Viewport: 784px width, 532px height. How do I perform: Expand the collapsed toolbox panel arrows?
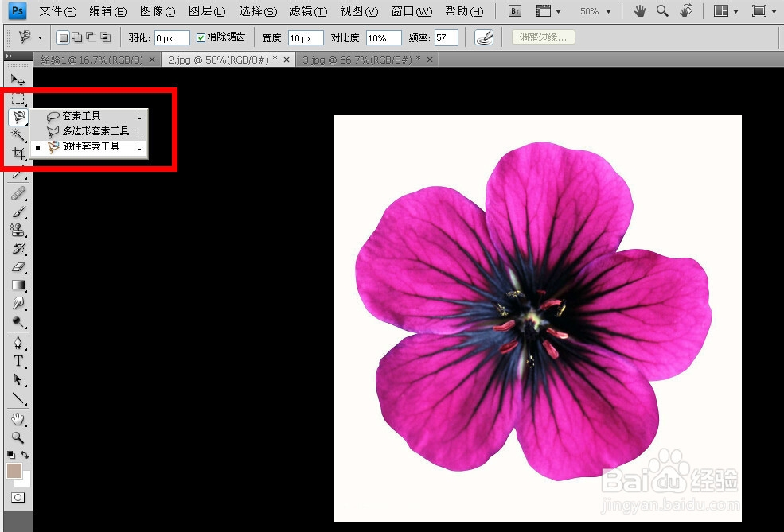(x=9, y=56)
